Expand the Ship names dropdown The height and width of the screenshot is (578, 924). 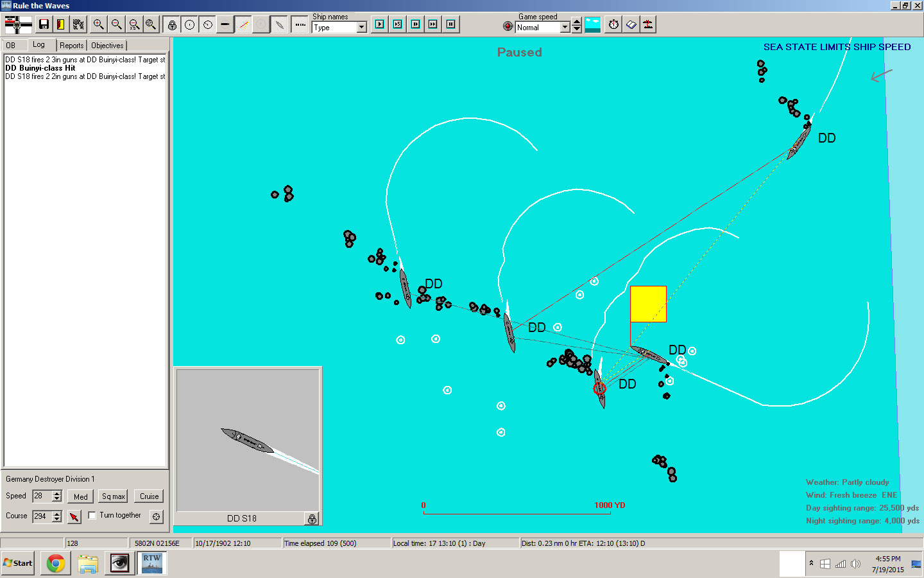pos(361,27)
